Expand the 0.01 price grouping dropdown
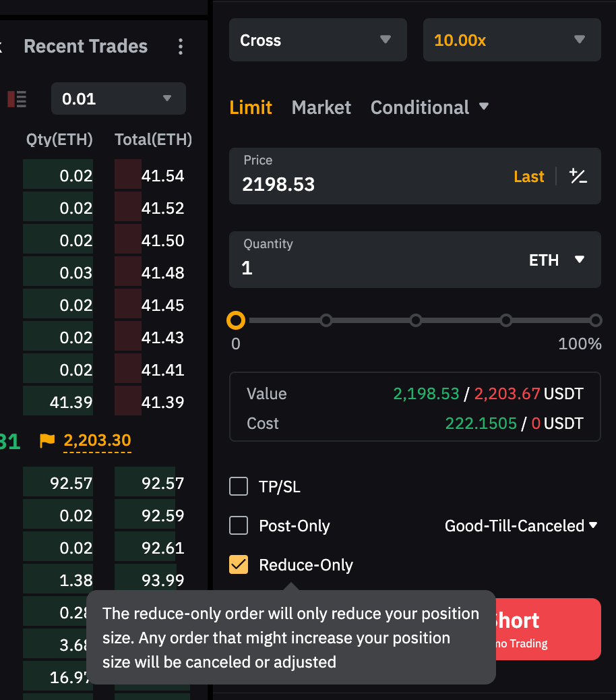The height and width of the screenshot is (700, 616). point(118,99)
